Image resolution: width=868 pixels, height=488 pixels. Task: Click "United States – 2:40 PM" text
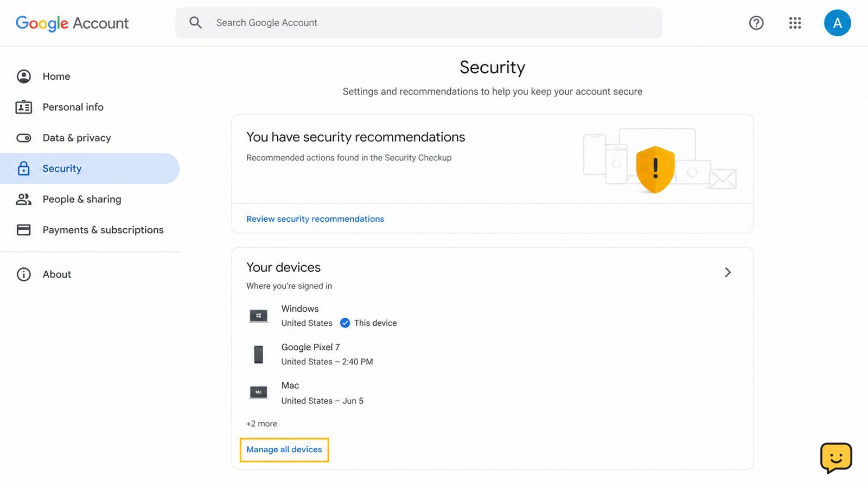pos(327,362)
